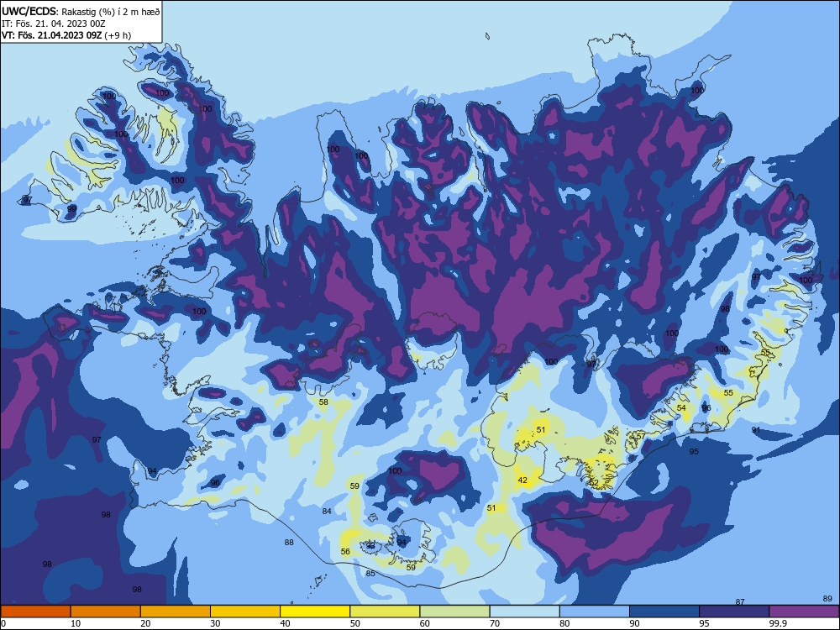Viewport: 840px width, 630px height.
Task: Click the humidity value '85' on the map
Action: [370, 573]
